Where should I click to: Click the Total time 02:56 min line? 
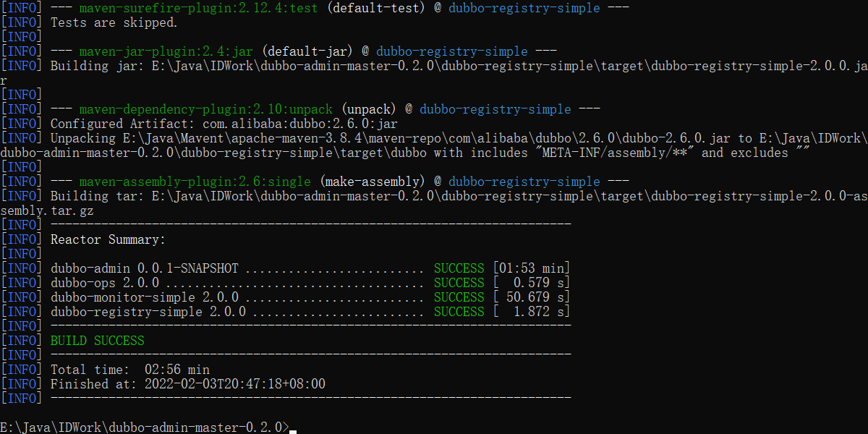129,370
